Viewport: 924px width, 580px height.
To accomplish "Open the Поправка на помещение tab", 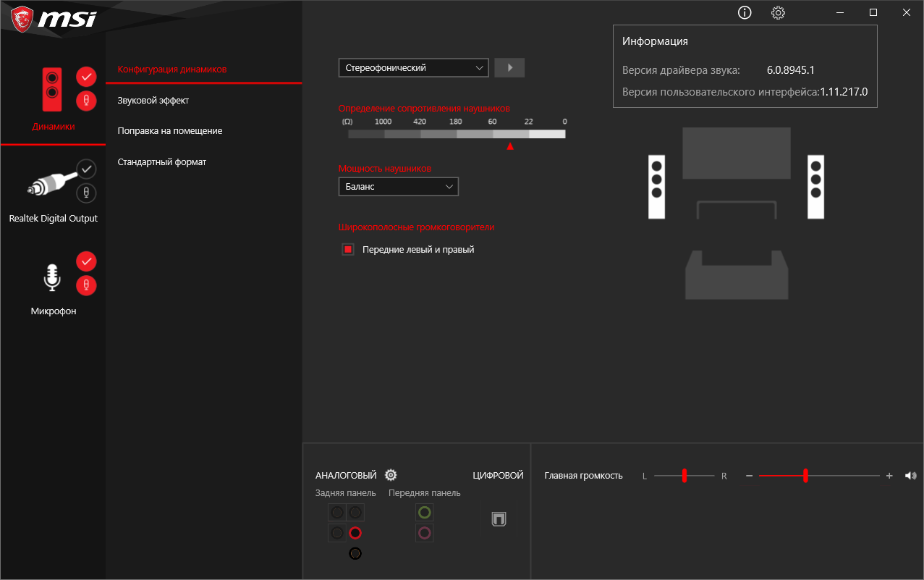I will pos(170,131).
